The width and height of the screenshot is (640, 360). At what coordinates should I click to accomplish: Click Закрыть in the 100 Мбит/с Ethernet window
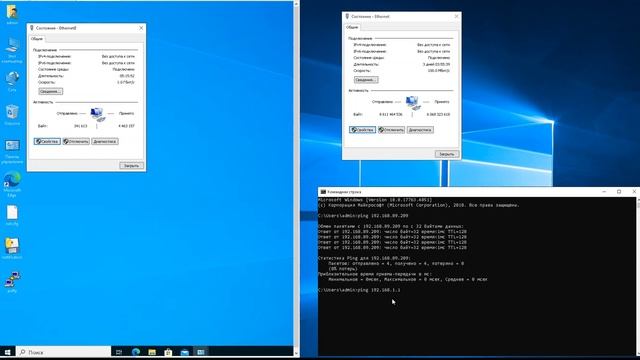point(447,154)
